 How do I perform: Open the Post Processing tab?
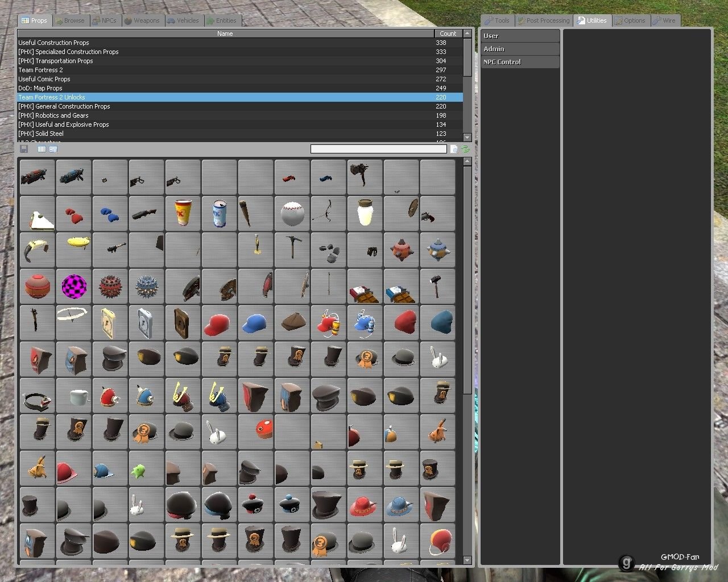pos(544,20)
